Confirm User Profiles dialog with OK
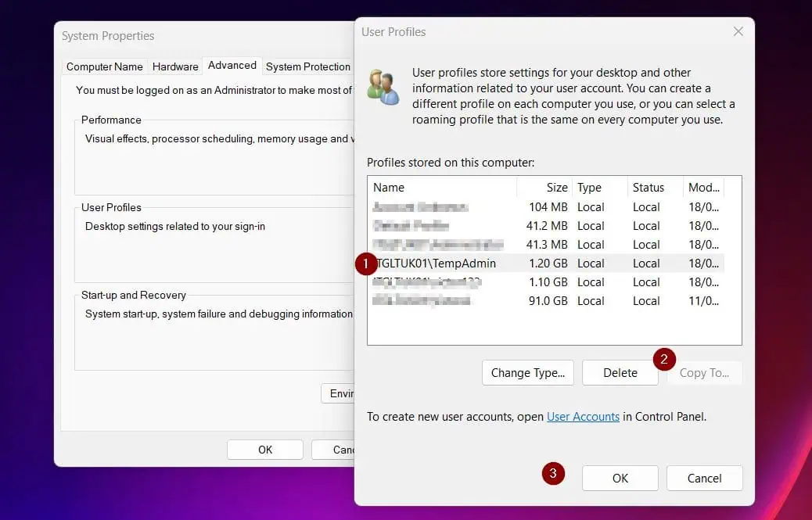This screenshot has width=812, height=520. (620, 478)
